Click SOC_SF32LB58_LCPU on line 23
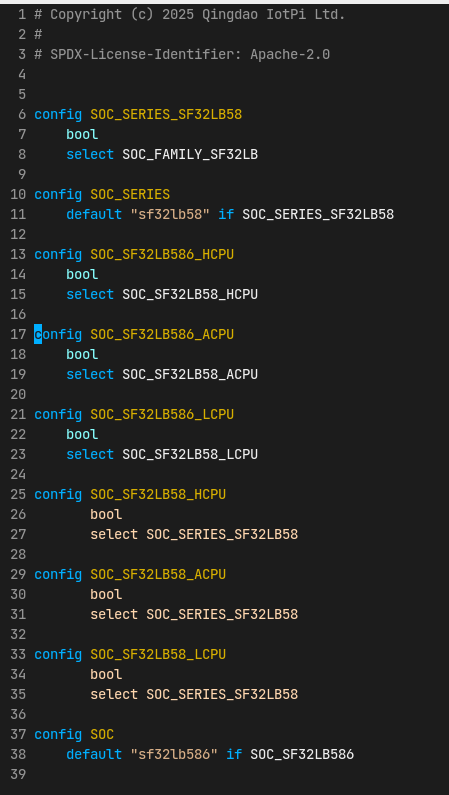 [x=190, y=454]
